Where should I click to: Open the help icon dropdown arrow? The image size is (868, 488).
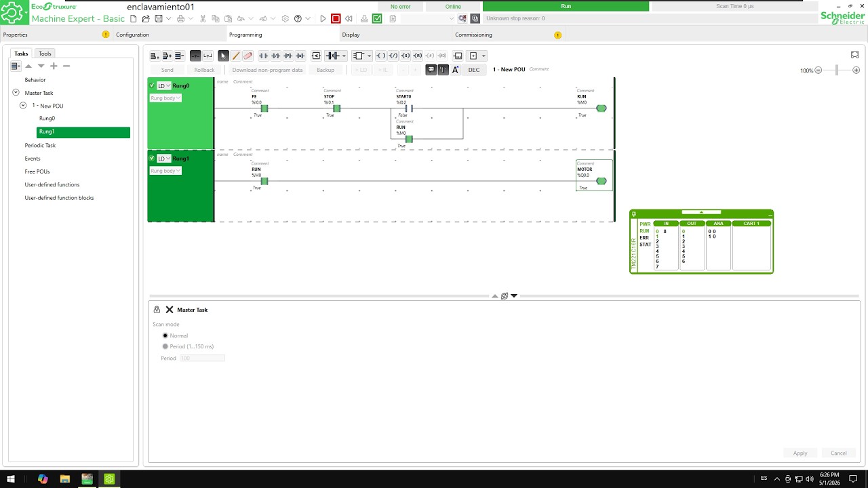point(308,19)
